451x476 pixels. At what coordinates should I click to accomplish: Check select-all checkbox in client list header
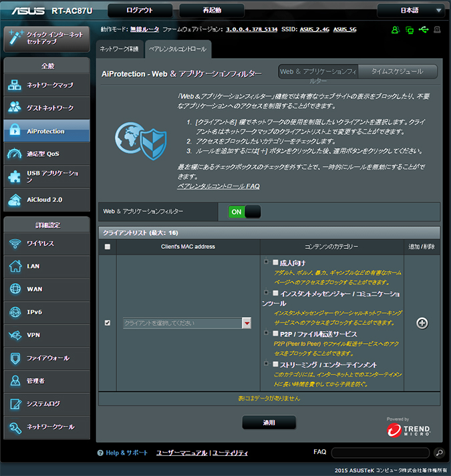108,247
